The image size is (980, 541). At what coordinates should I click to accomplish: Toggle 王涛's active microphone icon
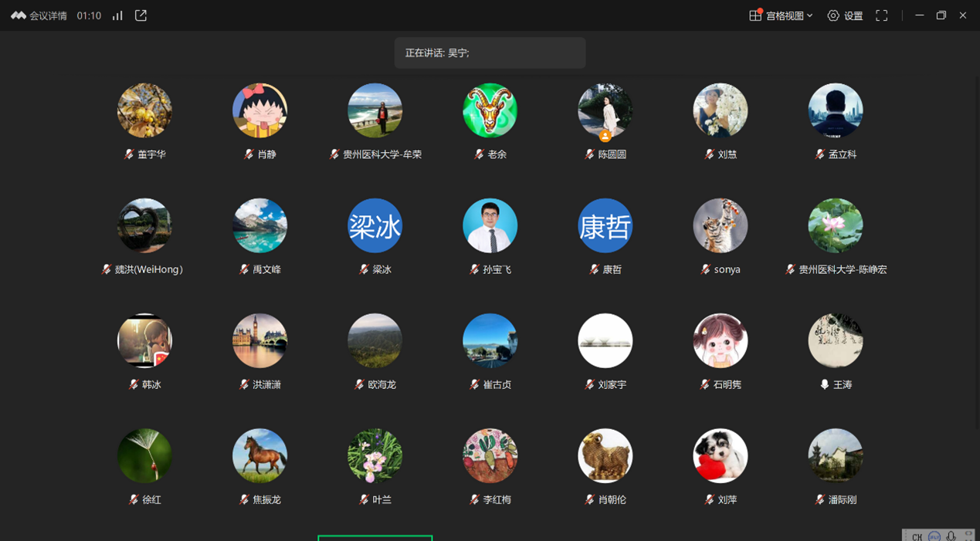[824, 384]
